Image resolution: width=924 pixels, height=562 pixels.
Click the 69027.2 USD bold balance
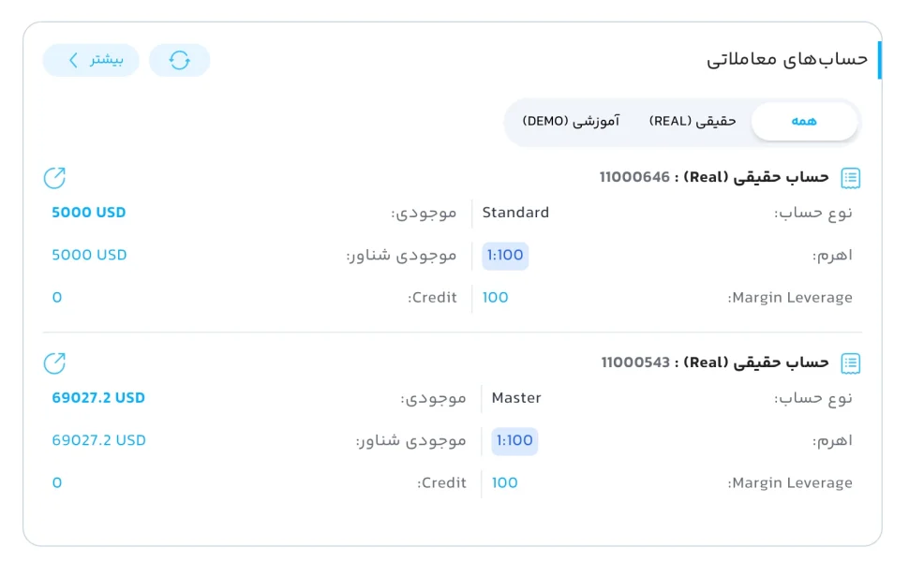[x=98, y=398]
